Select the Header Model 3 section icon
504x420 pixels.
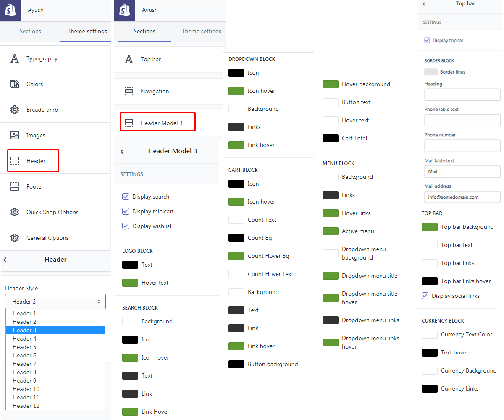[129, 123]
